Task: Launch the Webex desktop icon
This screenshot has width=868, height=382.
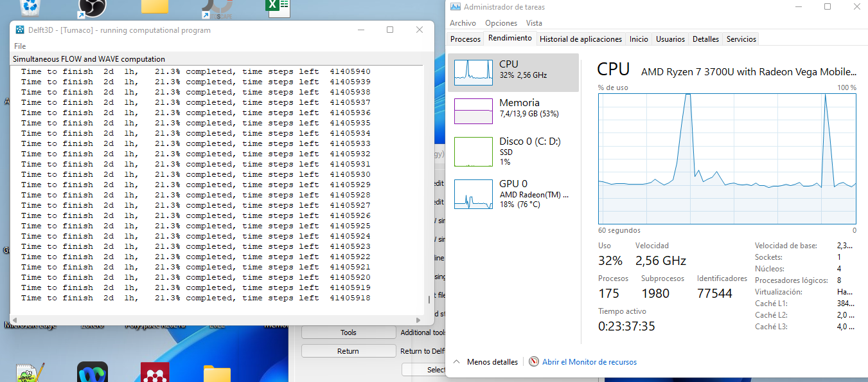Action: (x=93, y=372)
